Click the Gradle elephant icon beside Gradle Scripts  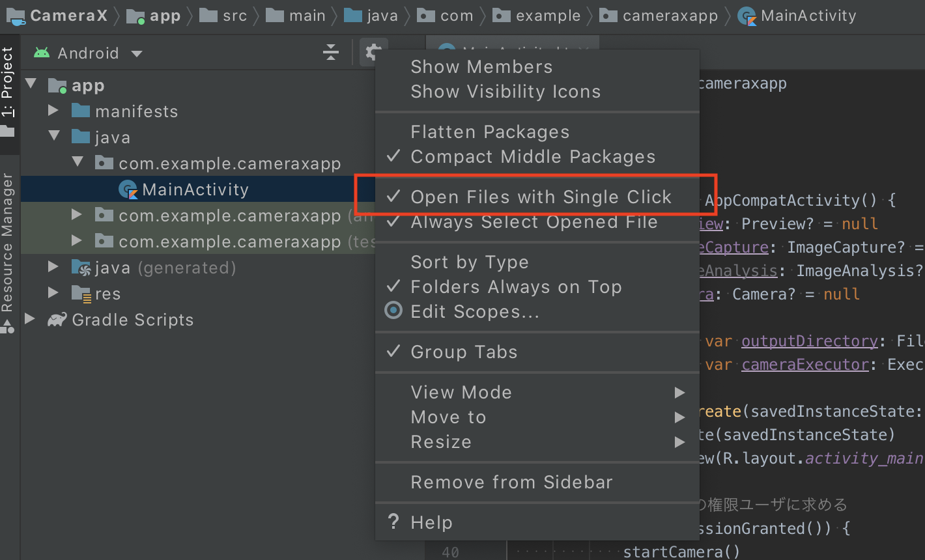[57, 320]
